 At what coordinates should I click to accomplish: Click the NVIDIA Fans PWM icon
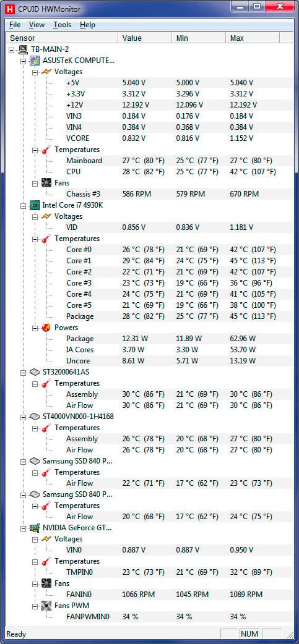(x=46, y=606)
